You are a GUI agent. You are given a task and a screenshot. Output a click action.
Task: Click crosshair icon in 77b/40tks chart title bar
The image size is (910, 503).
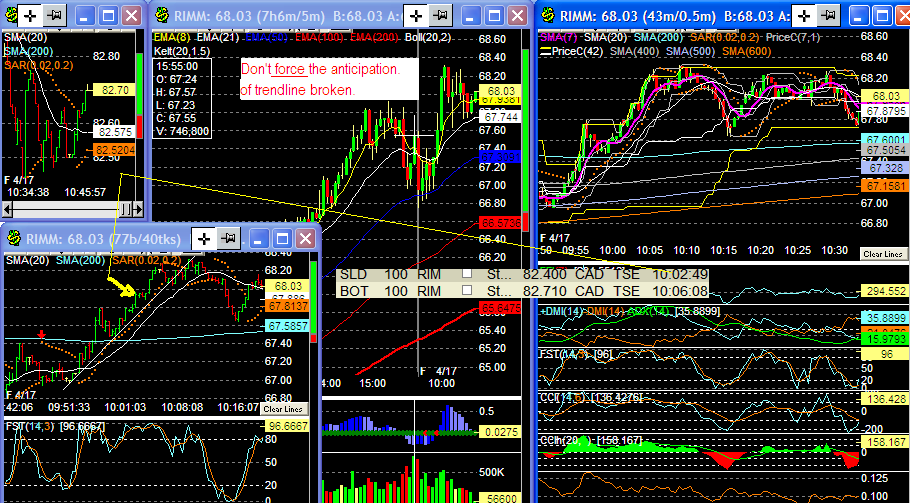point(204,238)
